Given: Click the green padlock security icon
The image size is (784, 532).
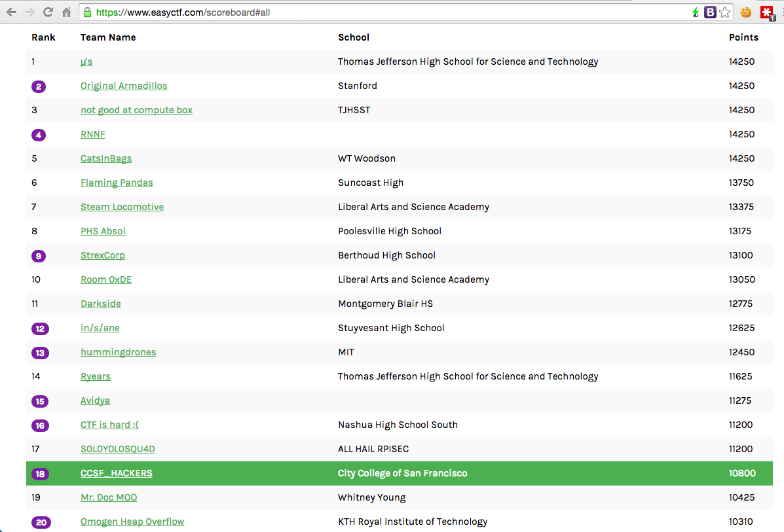Looking at the screenshot, I should (x=87, y=12).
